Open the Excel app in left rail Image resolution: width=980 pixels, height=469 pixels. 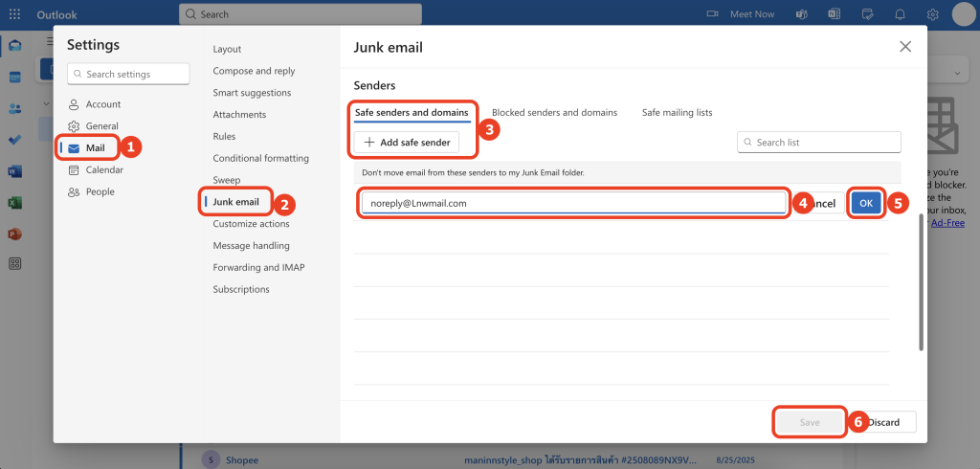click(15, 203)
